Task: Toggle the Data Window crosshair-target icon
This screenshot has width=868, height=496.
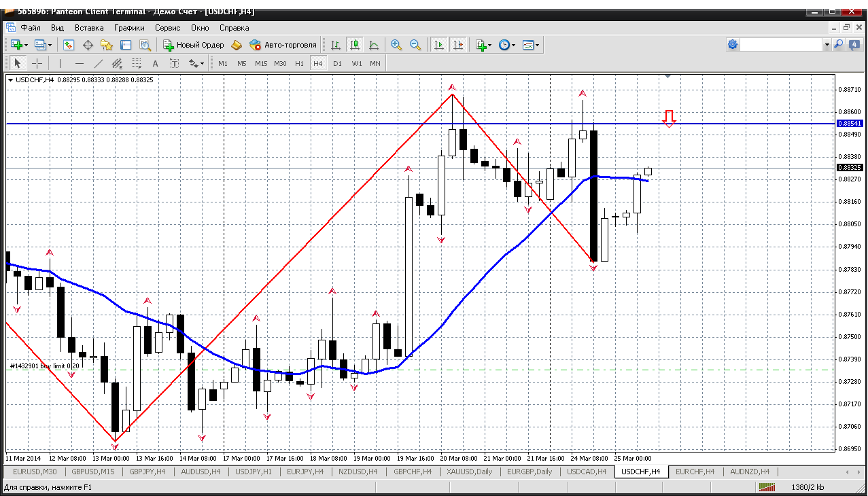Action: [88, 45]
